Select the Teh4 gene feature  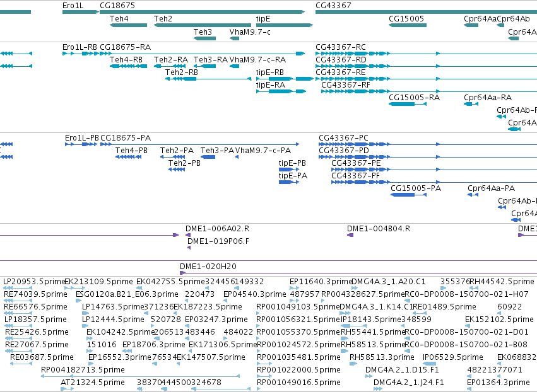(128, 25)
